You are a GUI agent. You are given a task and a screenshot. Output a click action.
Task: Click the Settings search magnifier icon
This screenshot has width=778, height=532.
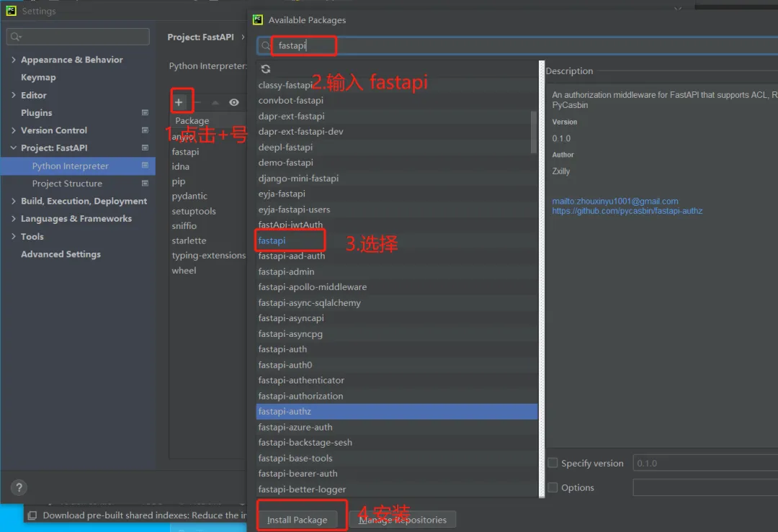16,36
